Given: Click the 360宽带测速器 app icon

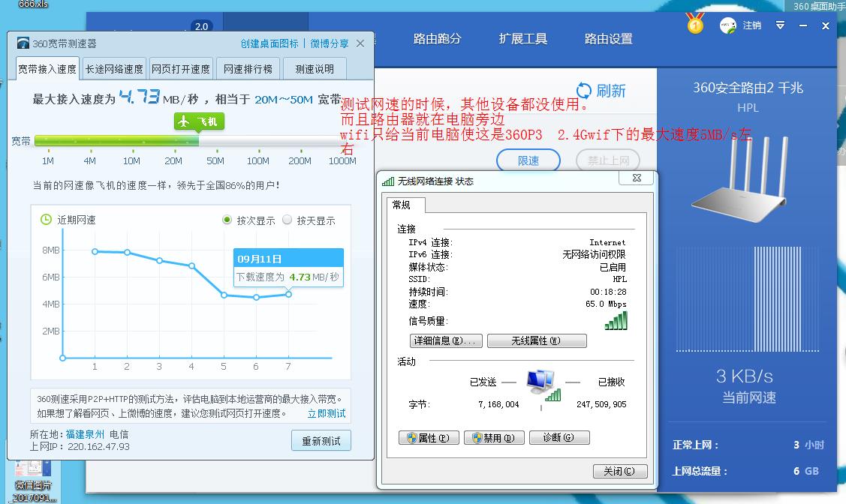Looking at the screenshot, I should pos(23,43).
